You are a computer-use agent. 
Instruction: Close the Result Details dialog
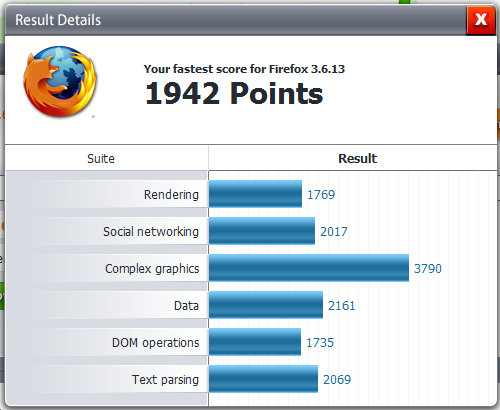pyautogui.click(x=481, y=20)
